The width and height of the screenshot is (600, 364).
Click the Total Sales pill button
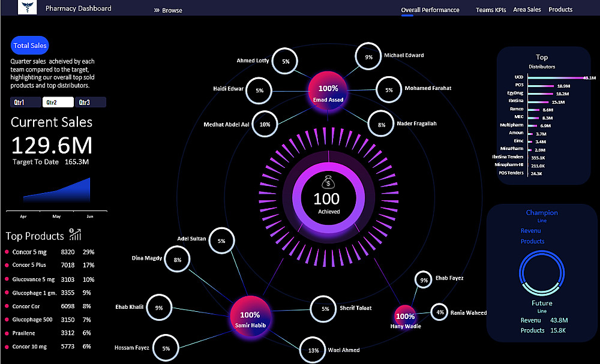point(30,46)
